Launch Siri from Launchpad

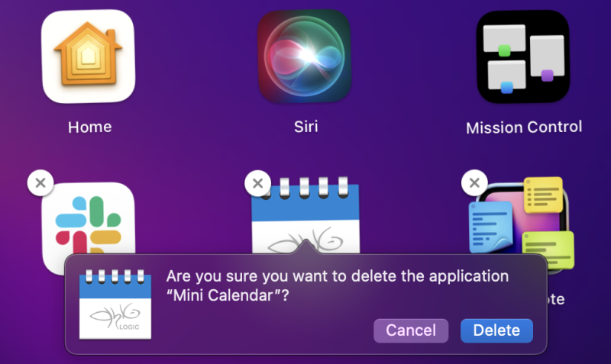click(305, 56)
